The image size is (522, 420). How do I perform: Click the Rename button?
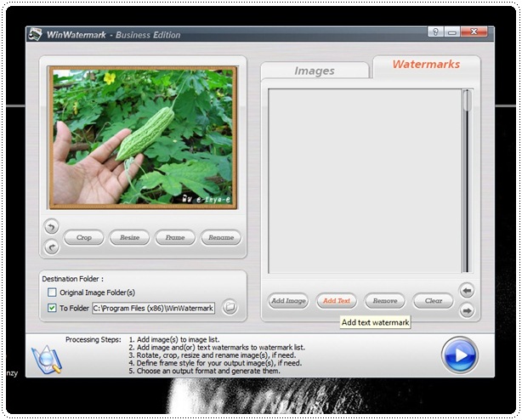pos(221,237)
